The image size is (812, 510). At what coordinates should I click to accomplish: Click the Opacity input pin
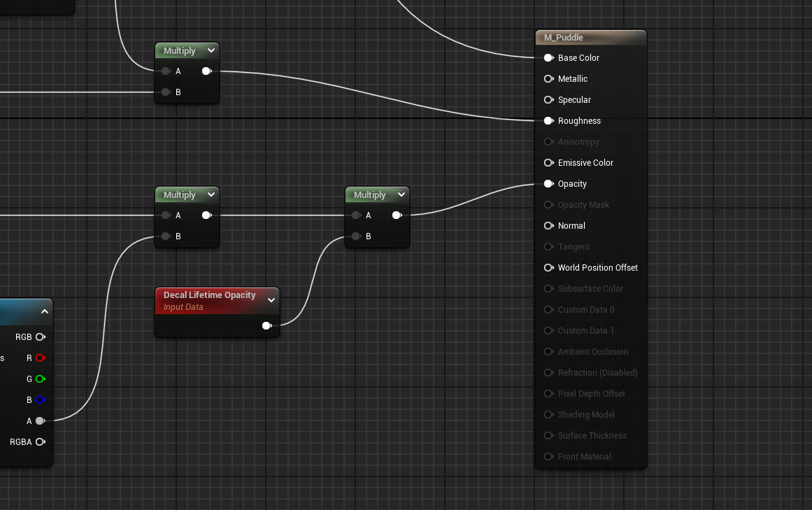[x=549, y=184]
